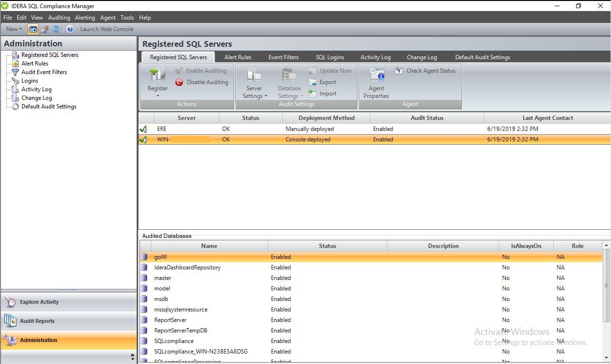Select the ERE server row
This screenshot has width=611, height=364.
click(x=161, y=129)
